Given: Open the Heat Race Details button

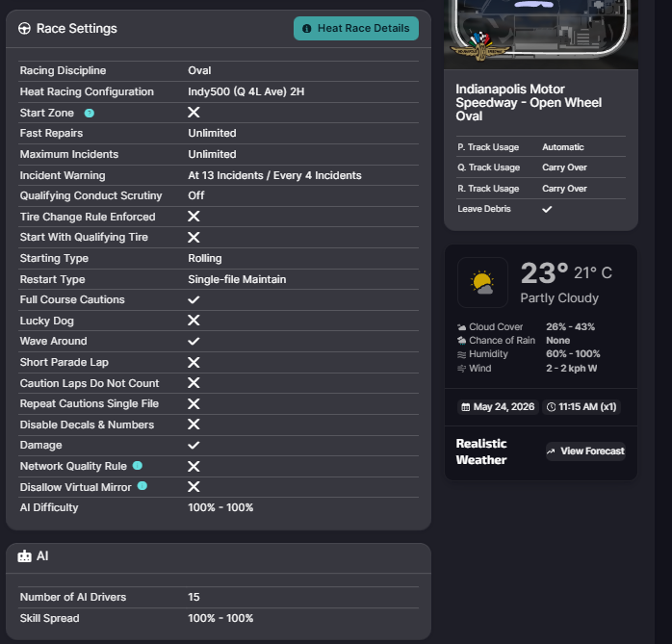Looking at the screenshot, I should click(355, 29).
